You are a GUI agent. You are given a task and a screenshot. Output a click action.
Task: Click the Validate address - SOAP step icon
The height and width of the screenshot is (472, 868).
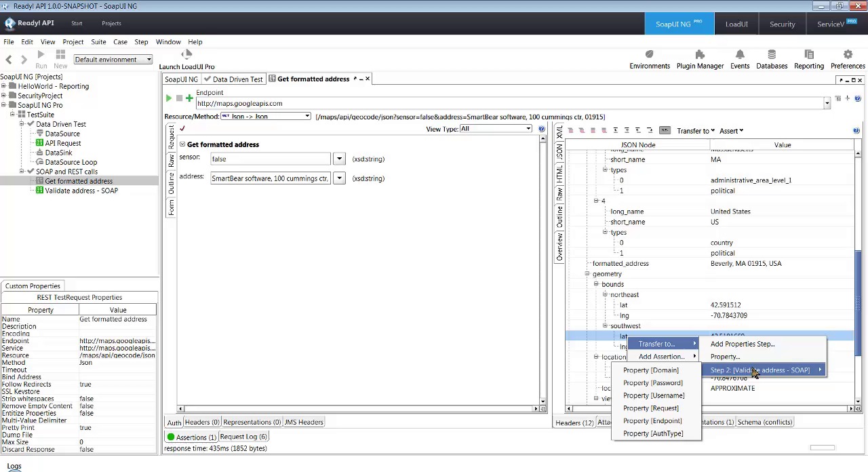[x=39, y=191]
